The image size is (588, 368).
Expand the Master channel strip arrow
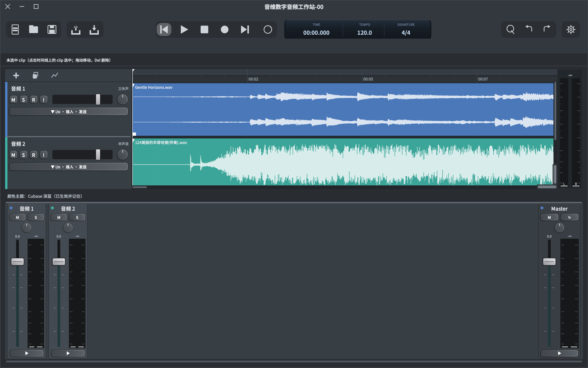(559, 353)
